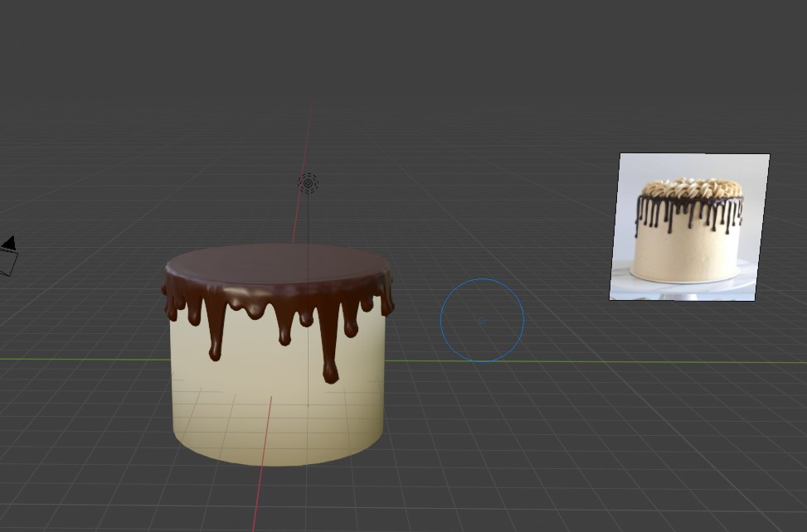Click the frosting swirls in the reference photo

(691, 188)
